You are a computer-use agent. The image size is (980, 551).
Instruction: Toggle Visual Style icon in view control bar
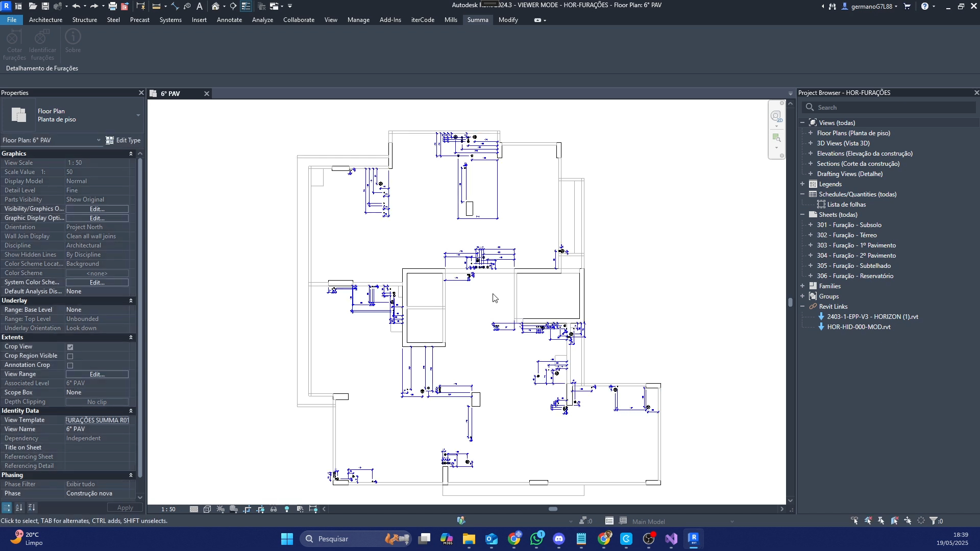(207, 509)
